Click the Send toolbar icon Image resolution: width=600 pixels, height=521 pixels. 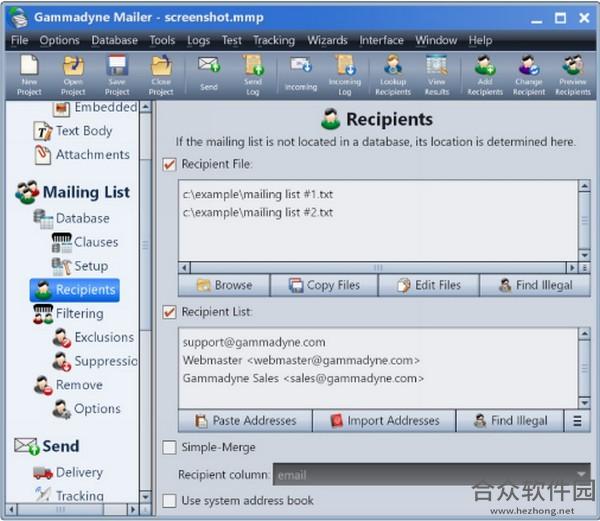coord(209,75)
